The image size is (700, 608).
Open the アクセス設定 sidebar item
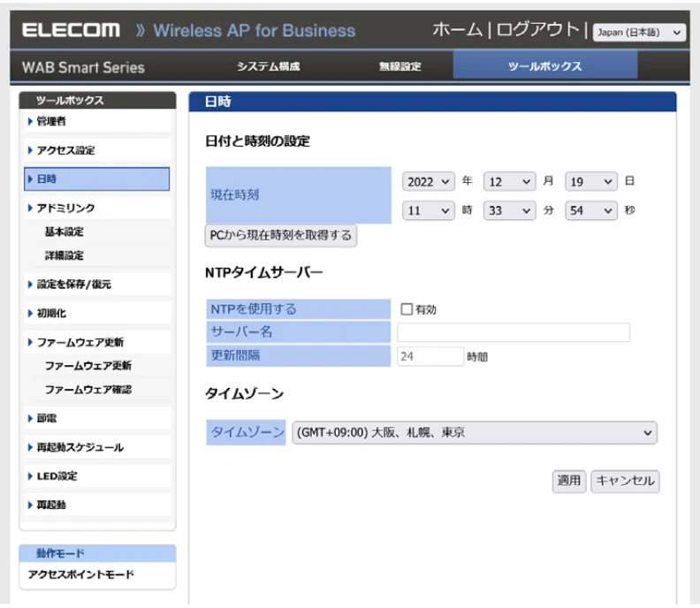tap(97, 150)
